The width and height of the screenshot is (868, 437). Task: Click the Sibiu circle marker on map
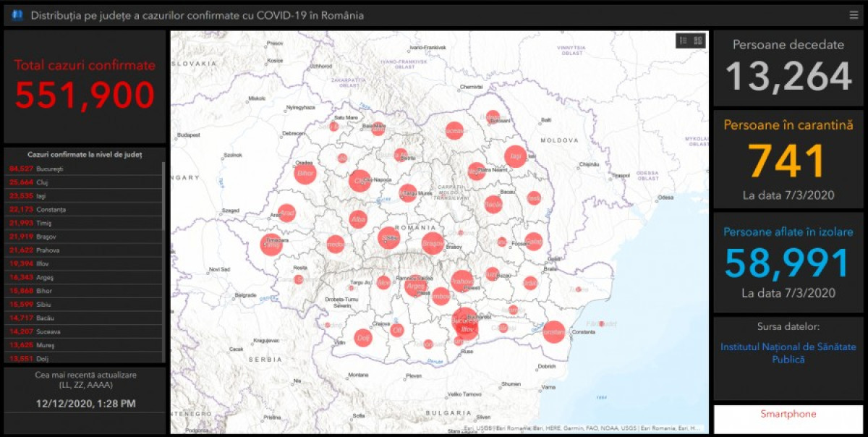click(389, 238)
